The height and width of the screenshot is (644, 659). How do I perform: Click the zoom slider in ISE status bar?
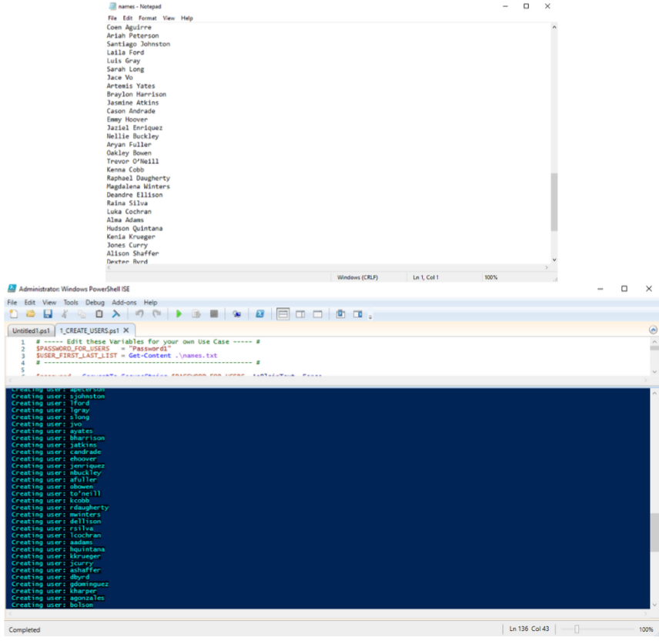576,629
